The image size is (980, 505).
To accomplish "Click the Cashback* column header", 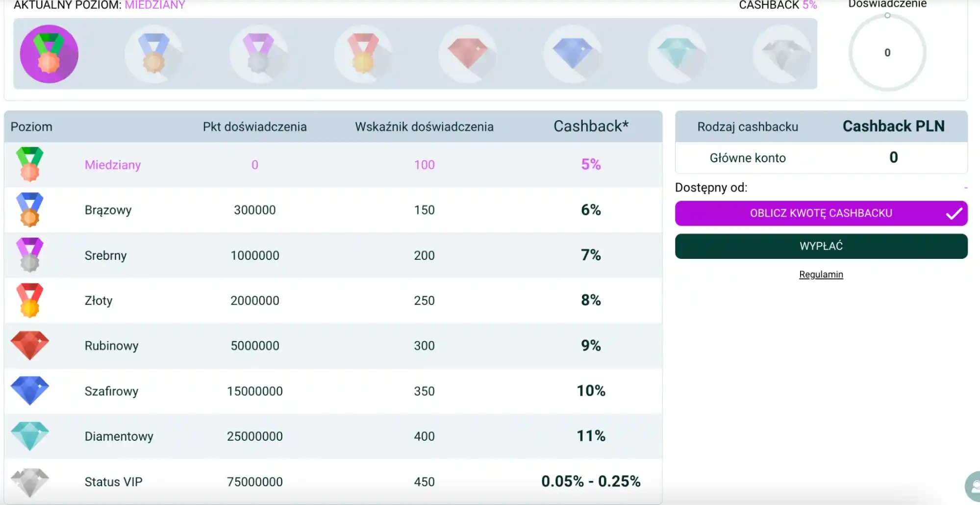I will click(x=591, y=126).
